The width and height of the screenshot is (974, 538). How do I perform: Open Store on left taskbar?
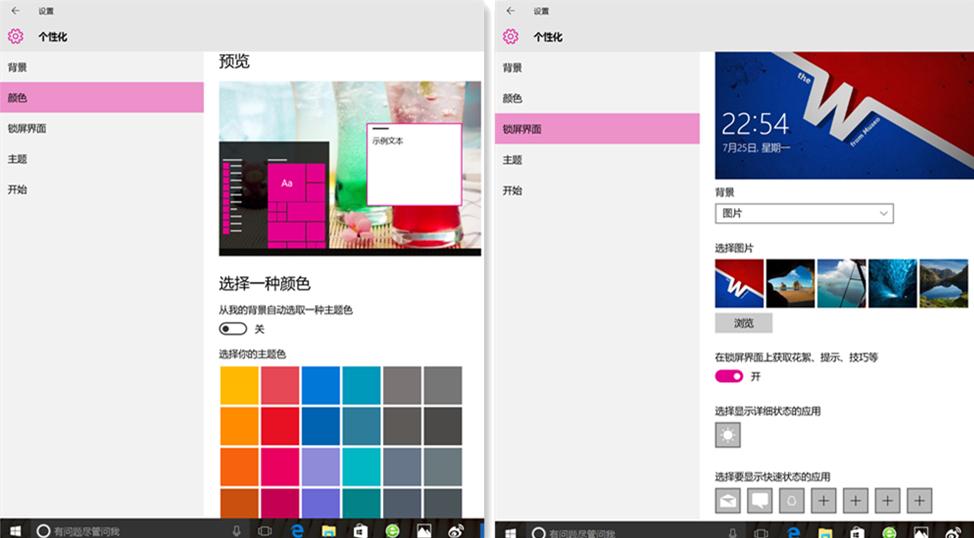(x=360, y=531)
